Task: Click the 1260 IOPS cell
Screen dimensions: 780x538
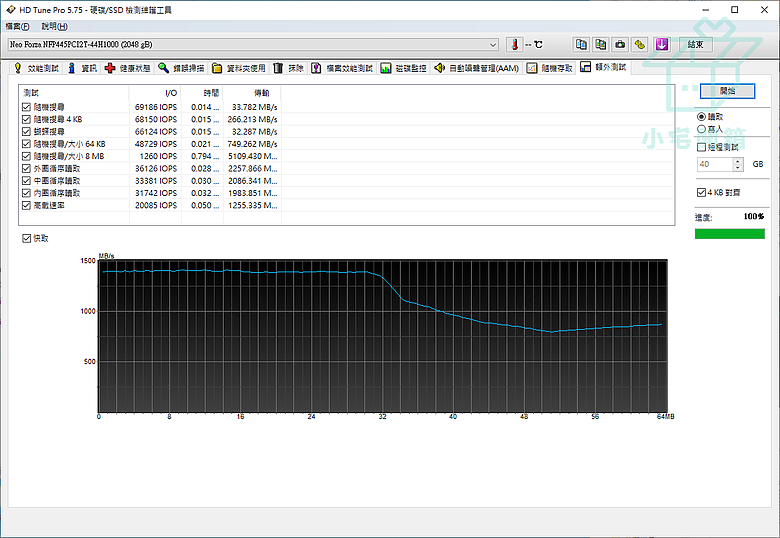Action: [158, 156]
